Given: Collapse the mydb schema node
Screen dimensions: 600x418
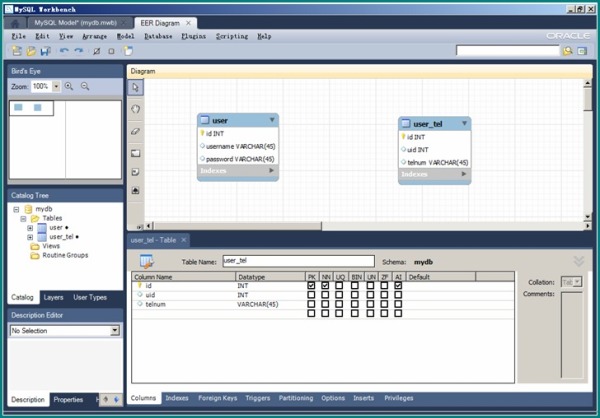Looking at the screenshot, I should click(x=16, y=209).
